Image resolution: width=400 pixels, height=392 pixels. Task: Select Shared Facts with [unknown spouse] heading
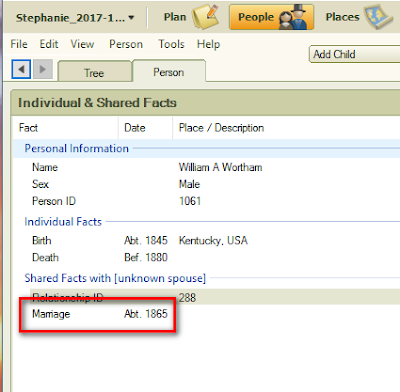(115, 278)
